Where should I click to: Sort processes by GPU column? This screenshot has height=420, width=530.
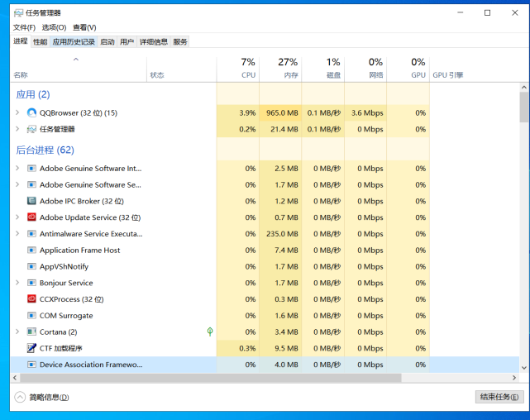click(x=408, y=69)
